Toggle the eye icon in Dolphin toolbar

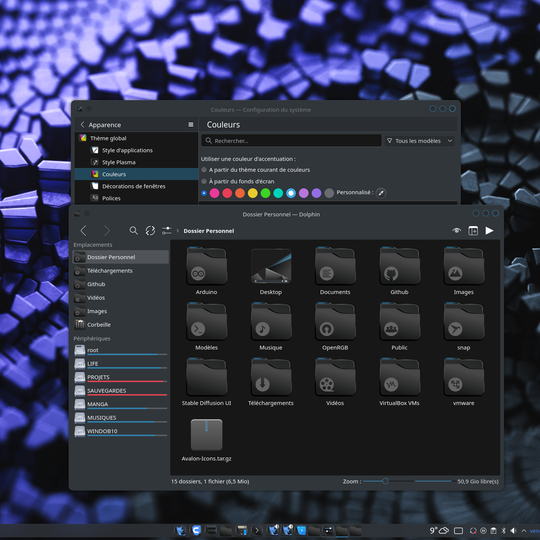pos(457,230)
